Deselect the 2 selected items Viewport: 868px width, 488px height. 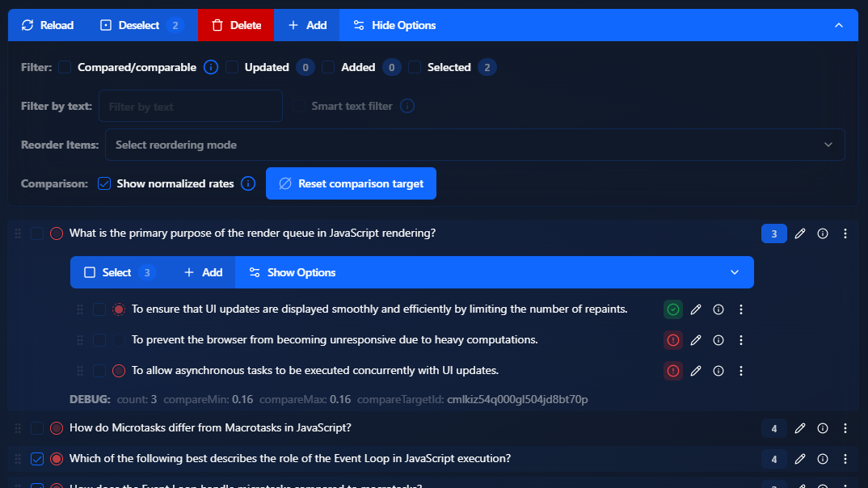[141, 26]
